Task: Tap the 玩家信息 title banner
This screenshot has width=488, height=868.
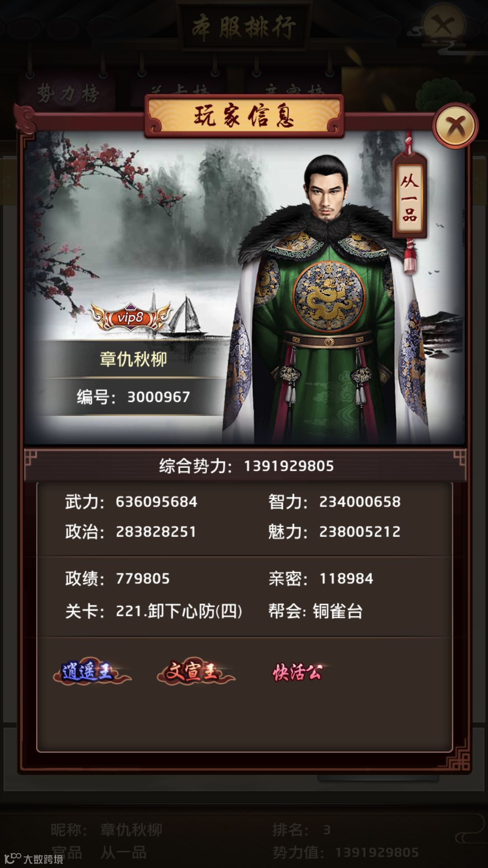Action: point(244,116)
